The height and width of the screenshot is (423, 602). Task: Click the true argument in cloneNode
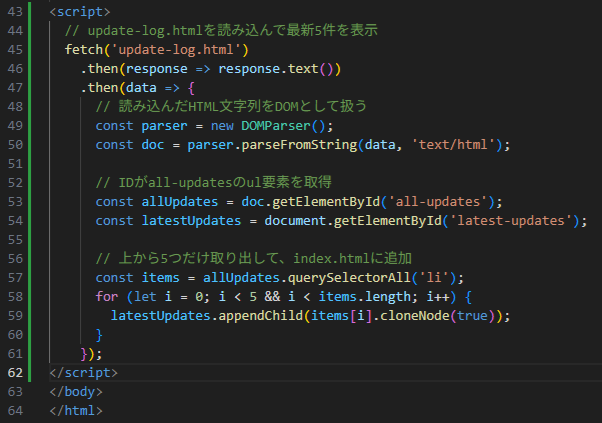(472, 316)
